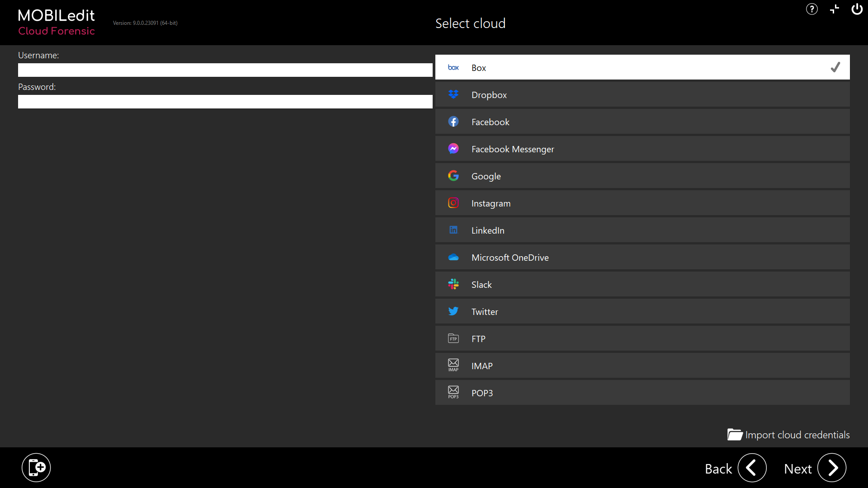This screenshot has width=868, height=488.
Task: Click the Password input field
Action: 225,102
